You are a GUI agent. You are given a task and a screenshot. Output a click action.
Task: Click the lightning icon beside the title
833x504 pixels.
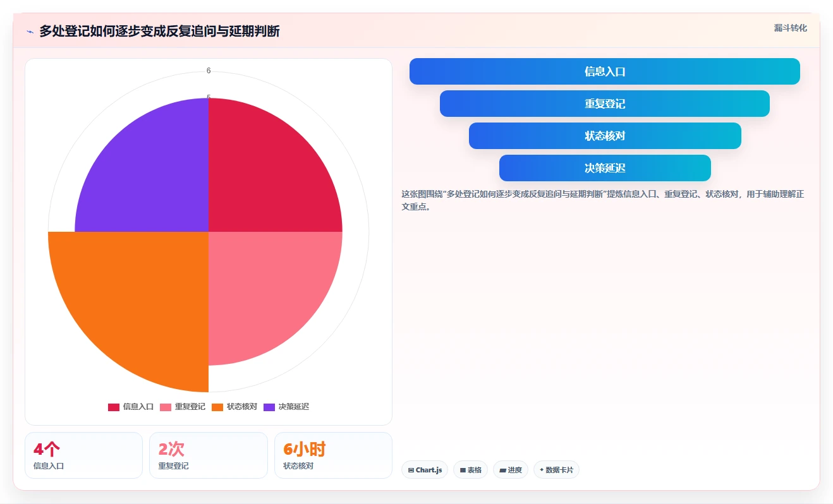[30, 32]
